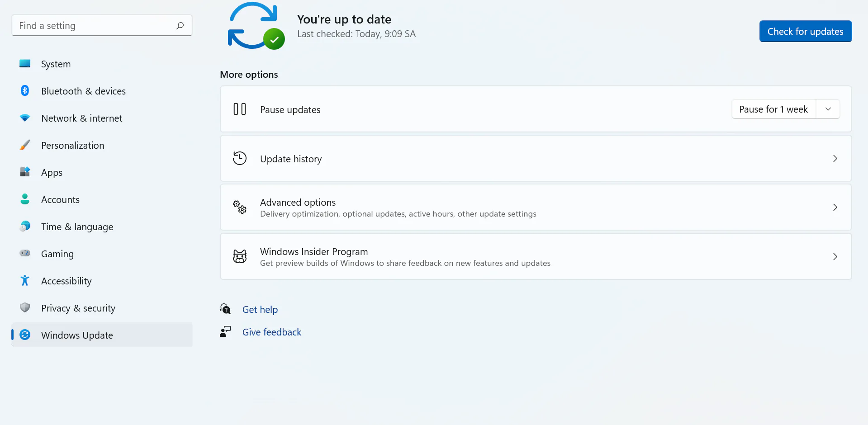Click the Give feedback person icon
Viewport: 868px width, 425px height.
pyautogui.click(x=225, y=331)
